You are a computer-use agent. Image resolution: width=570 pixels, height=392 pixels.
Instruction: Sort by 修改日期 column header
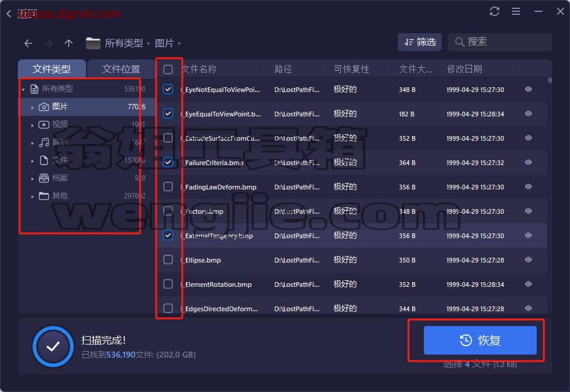464,69
